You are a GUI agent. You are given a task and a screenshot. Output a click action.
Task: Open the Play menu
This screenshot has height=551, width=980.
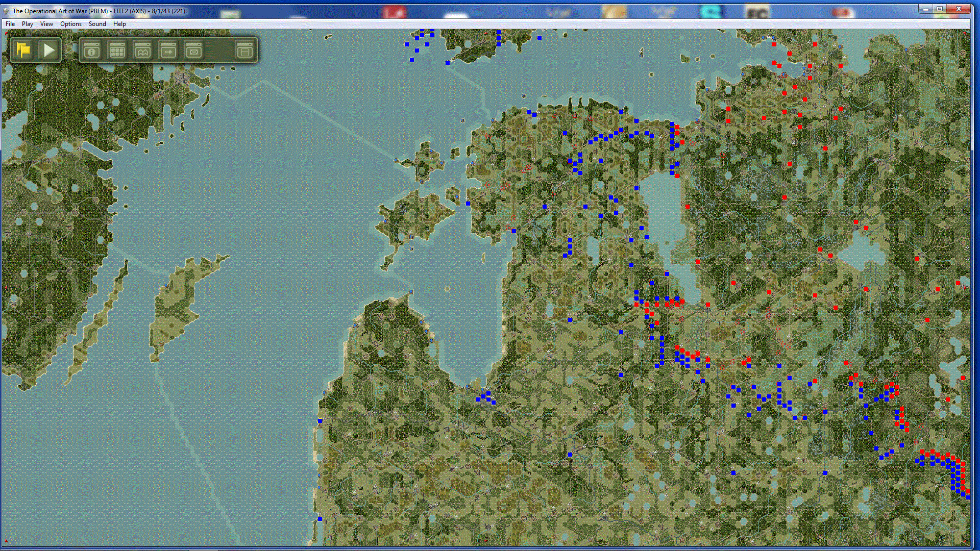(x=27, y=24)
